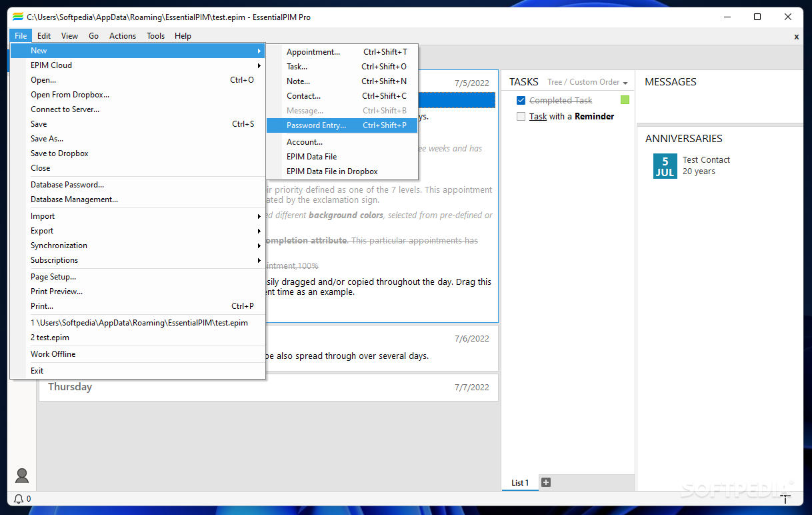Click the ANNIVERSARIES panel header
The width and height of the screenshot is (812, 515).
coord(684,139)
